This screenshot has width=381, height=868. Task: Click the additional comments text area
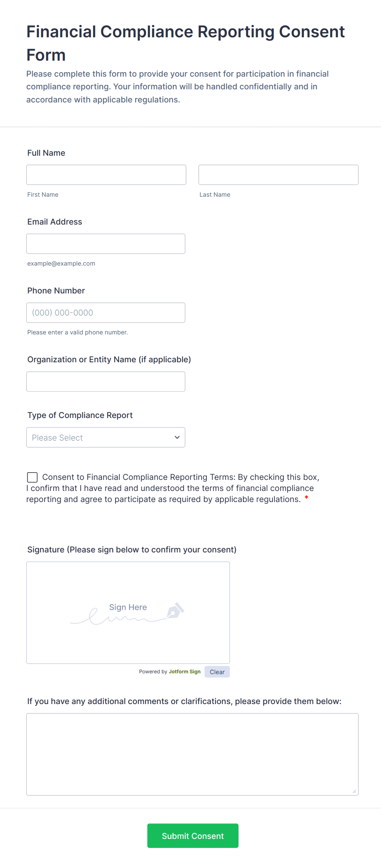(x=192, y=754)
